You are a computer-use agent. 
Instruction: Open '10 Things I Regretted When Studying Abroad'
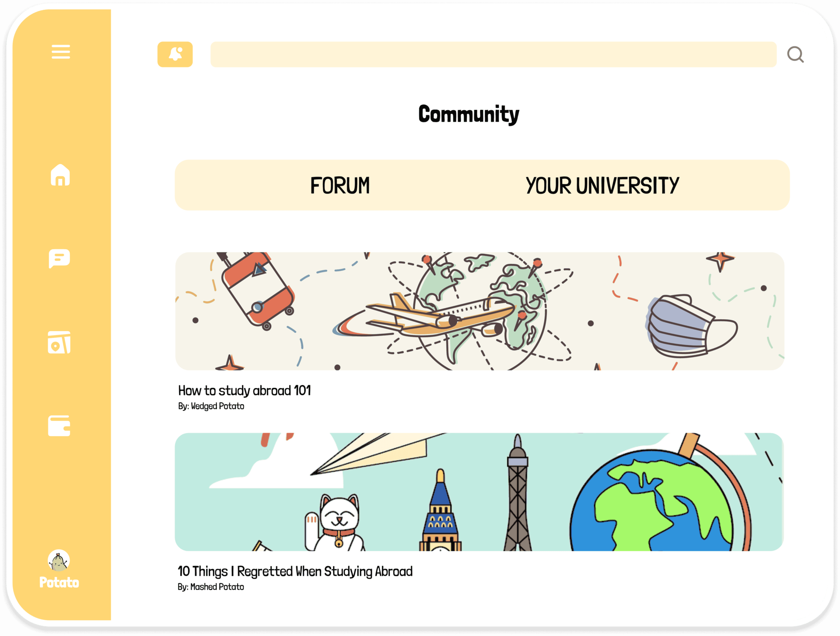coord(295,571)
